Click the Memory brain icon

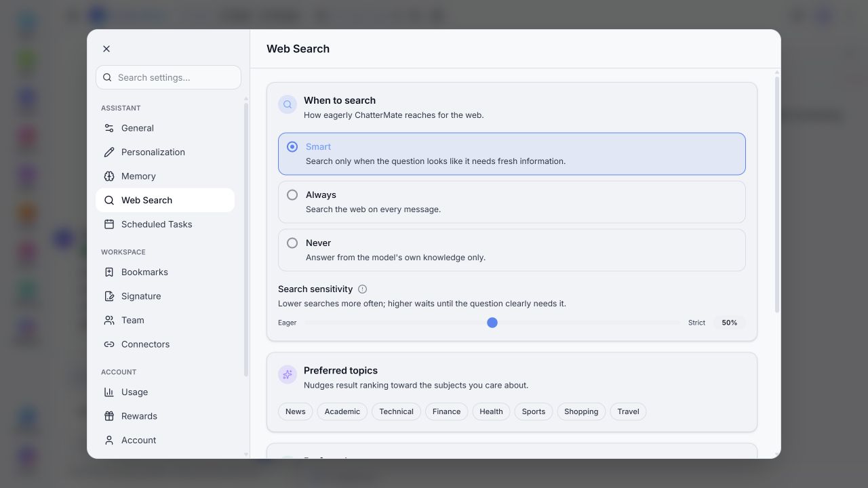[x=109, y=176]
